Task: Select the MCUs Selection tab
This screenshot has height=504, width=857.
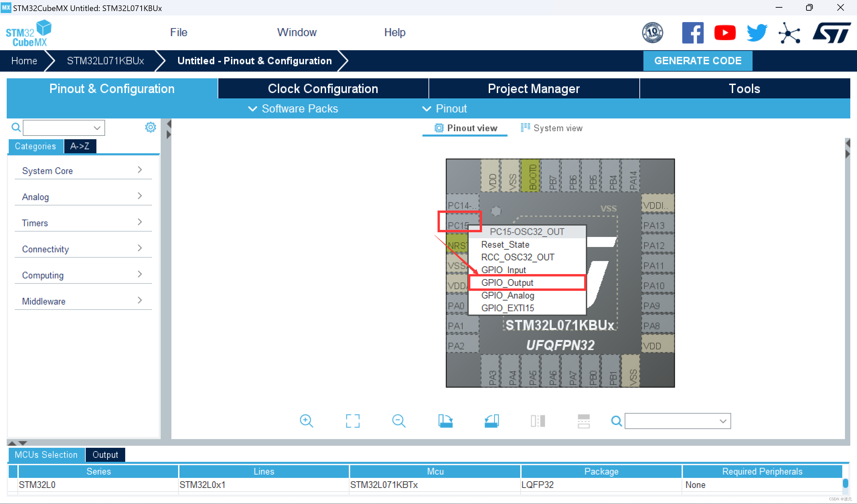Action: click(x=46, y=454)
